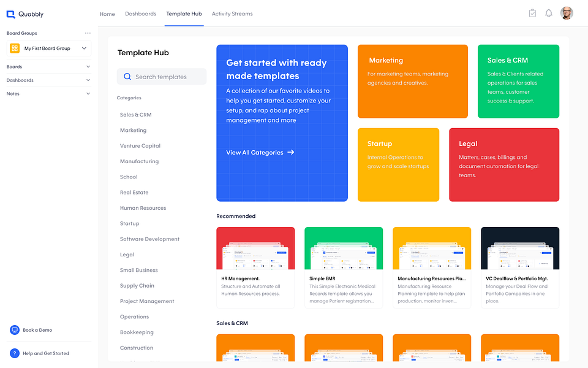Open the HR Management template thumbnail
This screenshot has height=368, width=588.
click(x=255, y=248)
